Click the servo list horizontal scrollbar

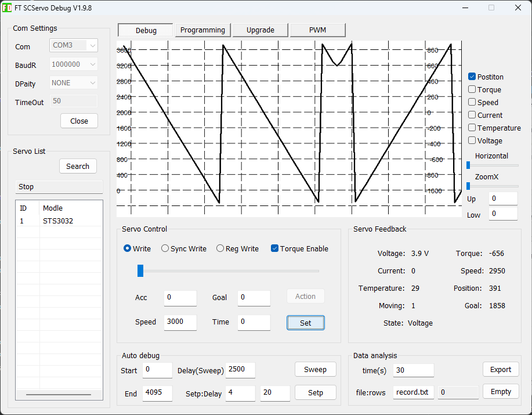click(59, 395)
